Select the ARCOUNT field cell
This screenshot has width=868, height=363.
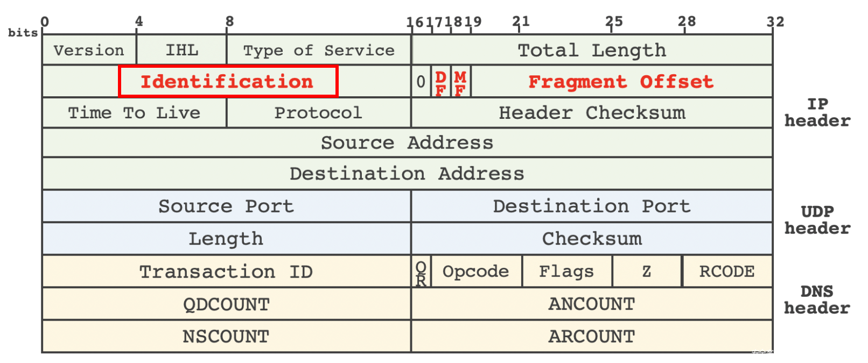click(x=592, y=337)
